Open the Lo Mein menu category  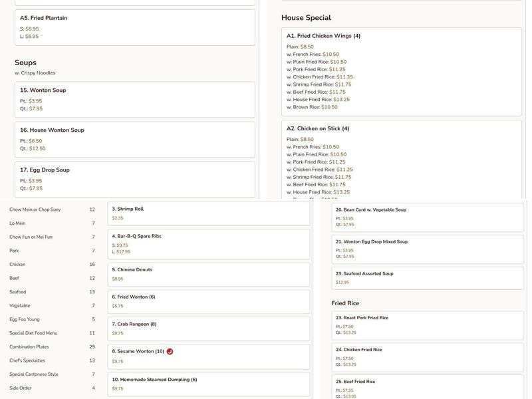pos(18,223)
